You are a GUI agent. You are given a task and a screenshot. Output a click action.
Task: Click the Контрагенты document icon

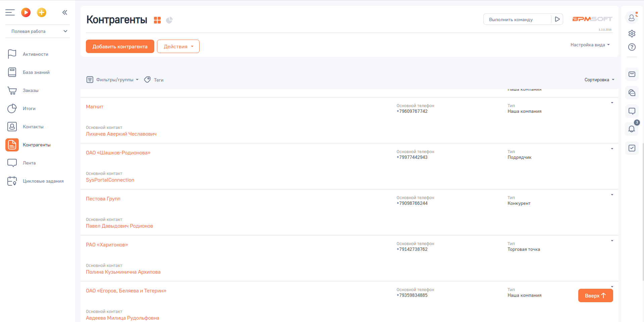point(12,145)
